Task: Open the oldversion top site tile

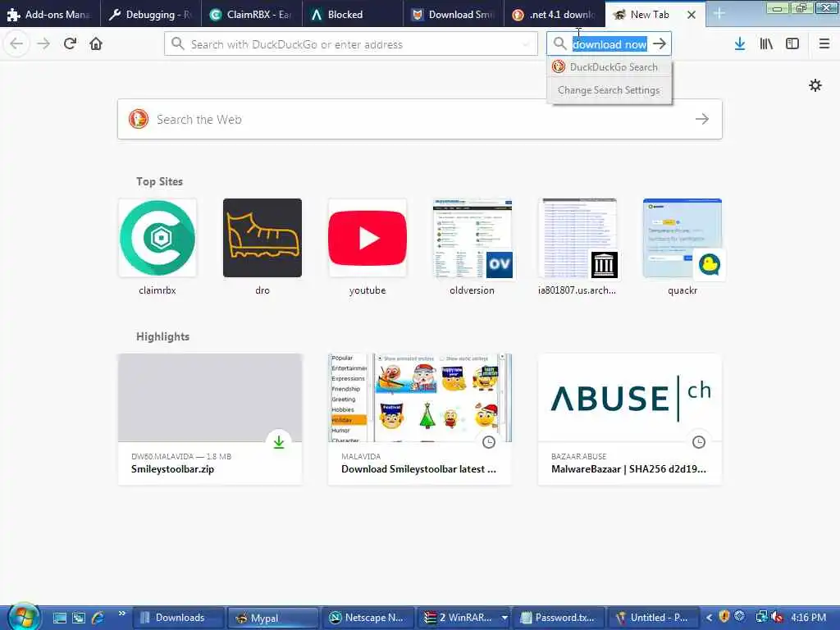Action: 472,247
